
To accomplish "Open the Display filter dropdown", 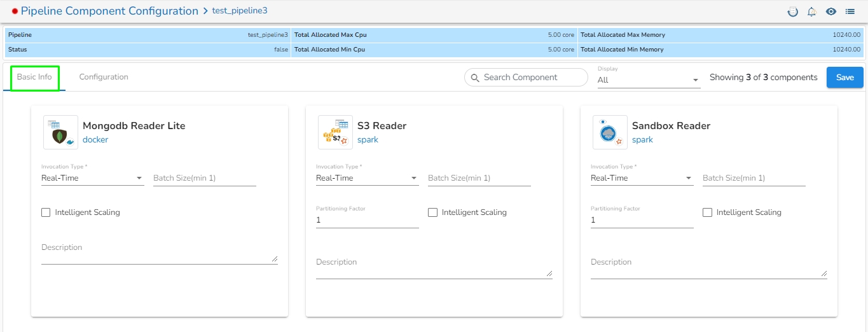I will pos(649,80).
